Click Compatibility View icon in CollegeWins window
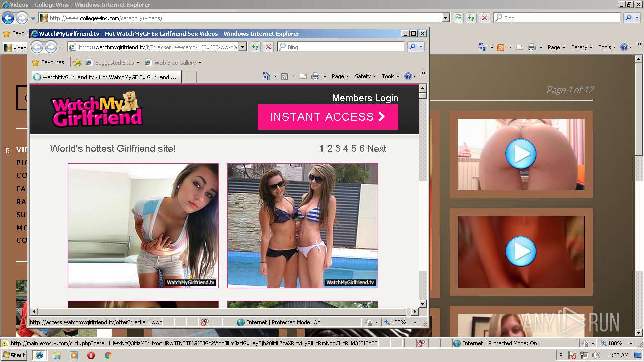This screenshot has height=362, width=644. tap(458, 18)
